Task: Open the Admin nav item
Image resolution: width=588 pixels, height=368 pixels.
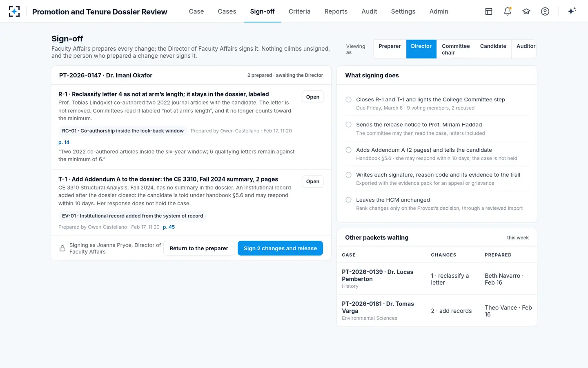Action: pyautogui.click(x=439, y=11)
